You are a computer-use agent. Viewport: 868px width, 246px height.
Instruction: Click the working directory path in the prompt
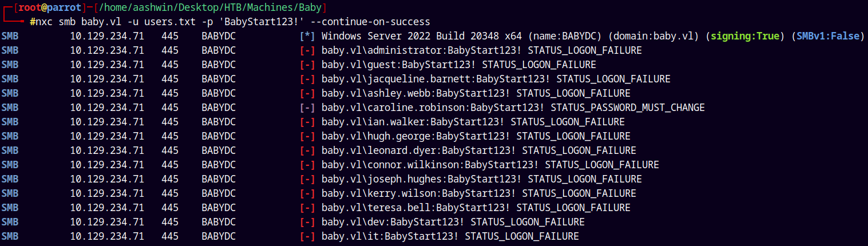click(x=195, y=7)
